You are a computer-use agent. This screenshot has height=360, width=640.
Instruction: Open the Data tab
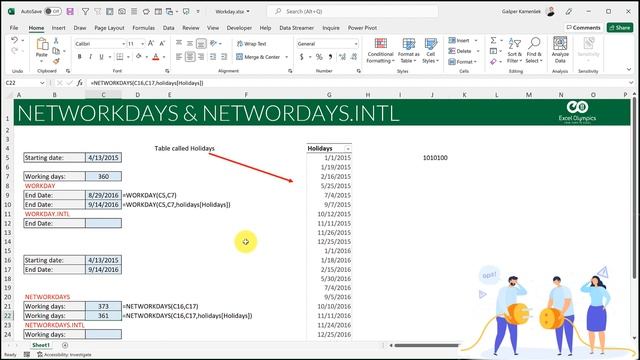click(169, 28)
